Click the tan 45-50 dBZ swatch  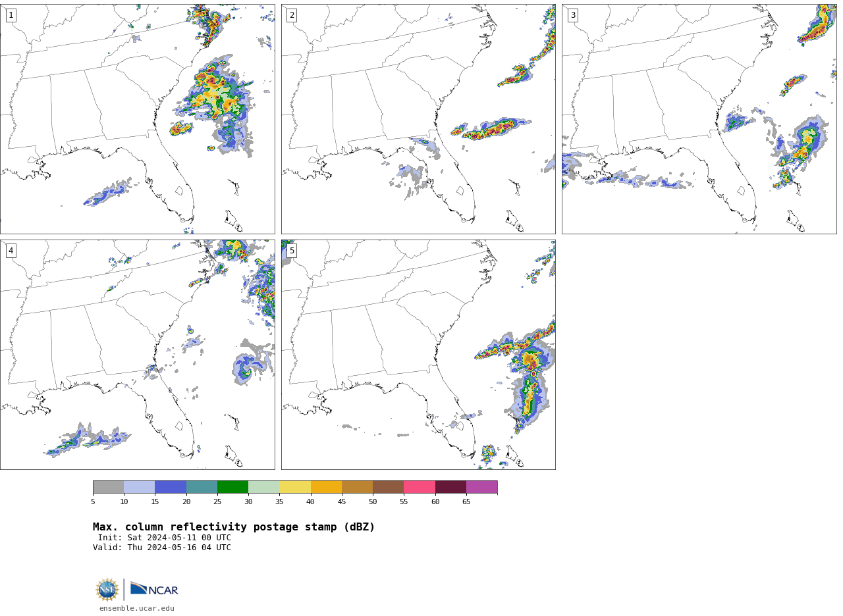pyautogui.click(x=357, y=487)
